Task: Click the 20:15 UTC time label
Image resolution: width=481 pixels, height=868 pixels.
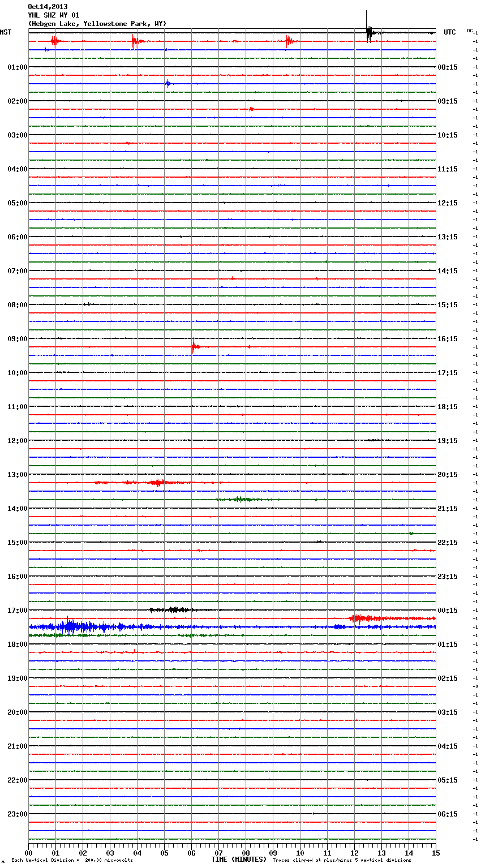Action: click(x=448, y=474)
